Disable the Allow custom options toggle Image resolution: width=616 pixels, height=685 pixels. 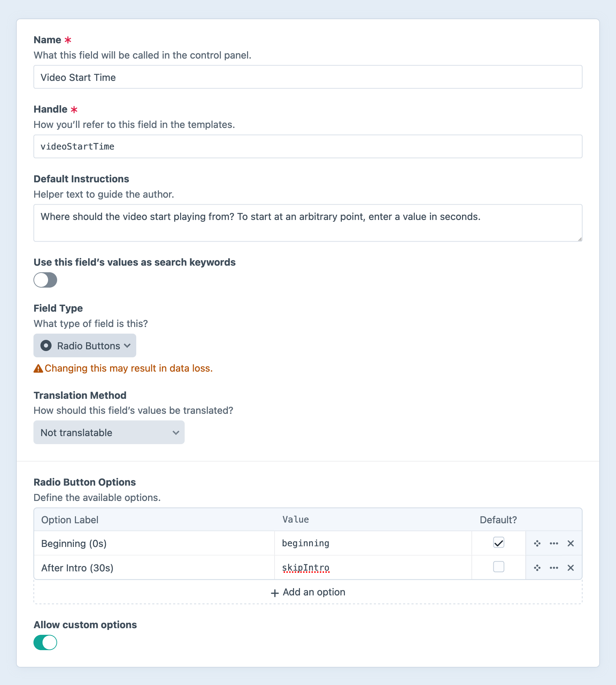point(45,642)
